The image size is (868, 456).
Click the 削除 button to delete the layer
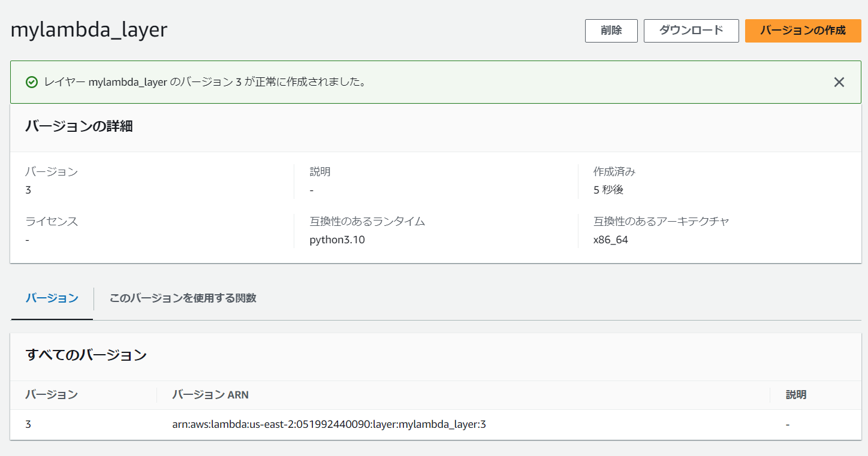[611, 31]
